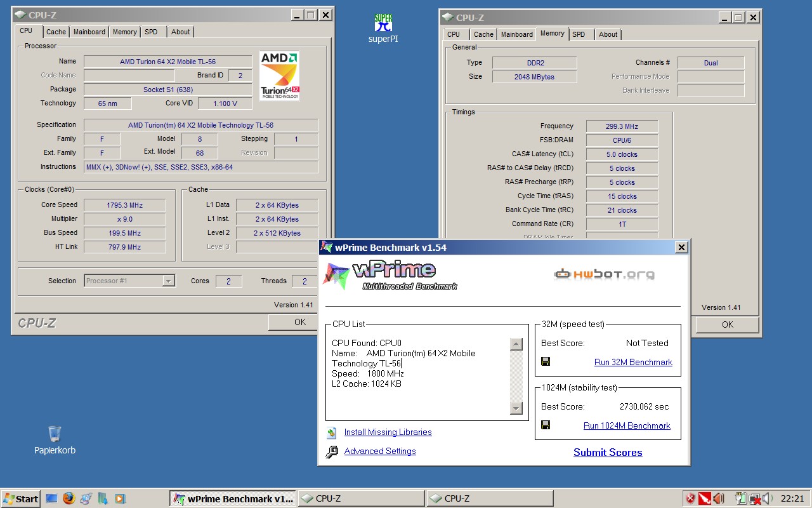This screenshot has width=812, height=508.
Task: Expand the Processor #1 selection dropdown
Action: point(168,281)
